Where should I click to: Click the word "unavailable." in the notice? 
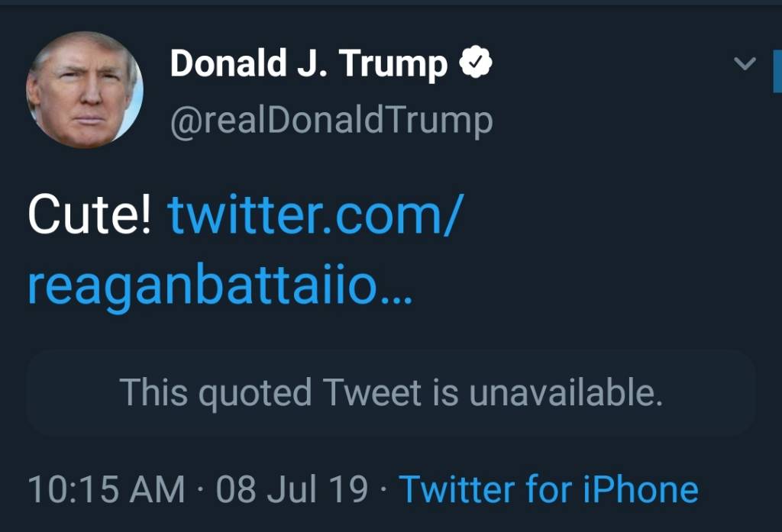click(565, 393)
